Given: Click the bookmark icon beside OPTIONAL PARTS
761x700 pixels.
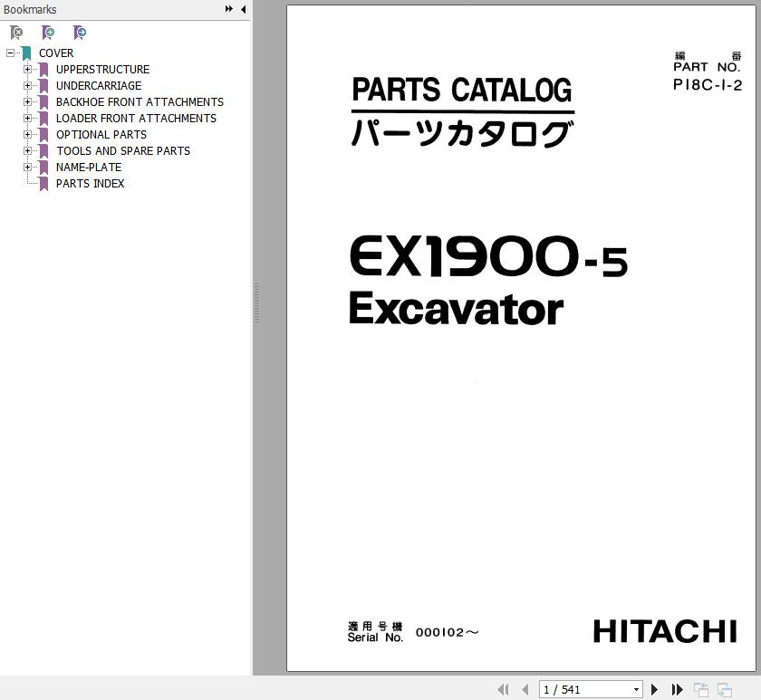Looking at the screenshot, I should [43, 135].
